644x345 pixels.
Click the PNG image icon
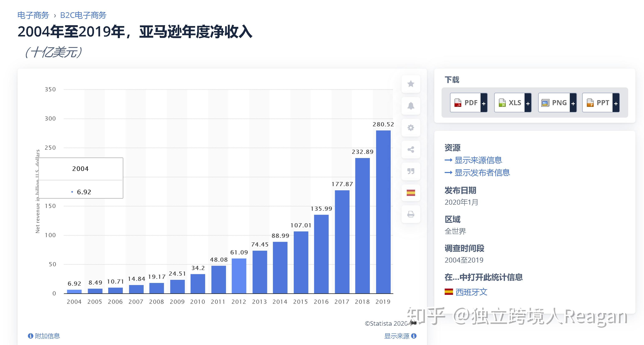[545, 103]
